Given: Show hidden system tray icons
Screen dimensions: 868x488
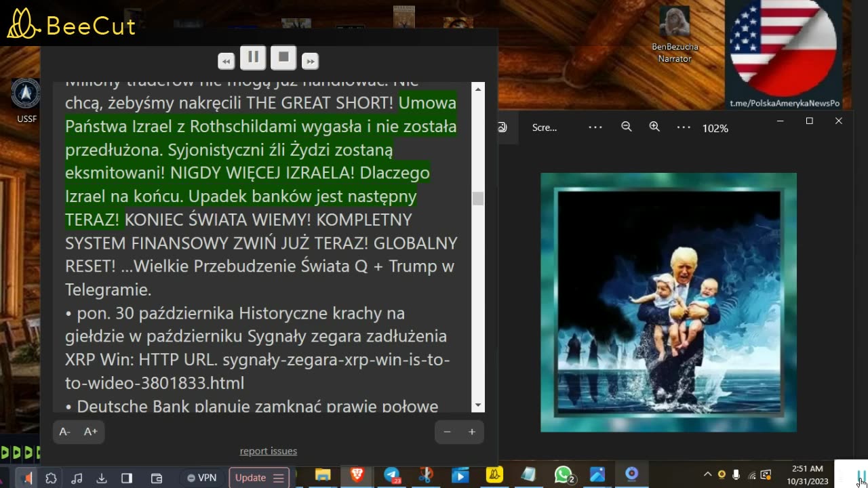Looking at the screenshot, I should tap(707, 475).
